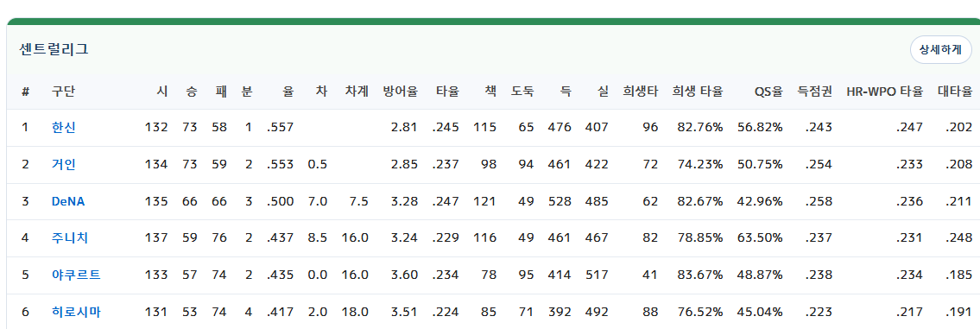Click the 승 column header
Viewport: 980px width, 329px height.
pos(191,92)
